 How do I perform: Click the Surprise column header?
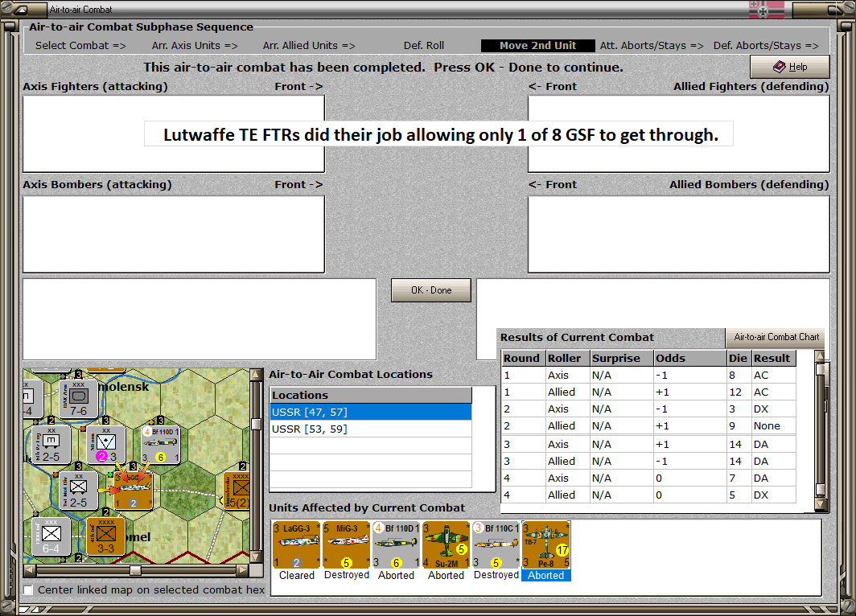click(622, 359)
